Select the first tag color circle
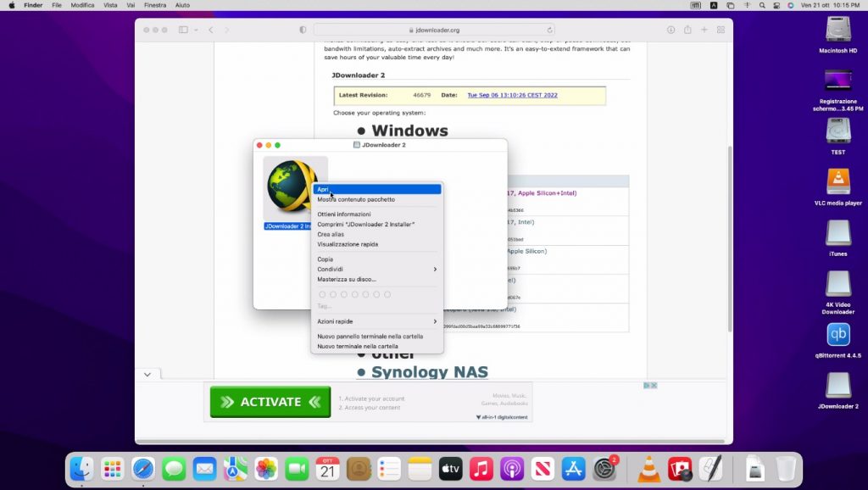868x490 pixels. click(x=322, y=294)
